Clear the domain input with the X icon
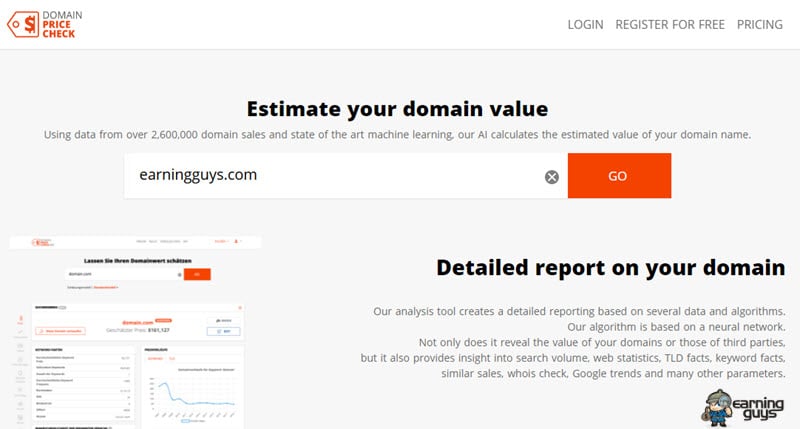 click(x=552, y=177)
